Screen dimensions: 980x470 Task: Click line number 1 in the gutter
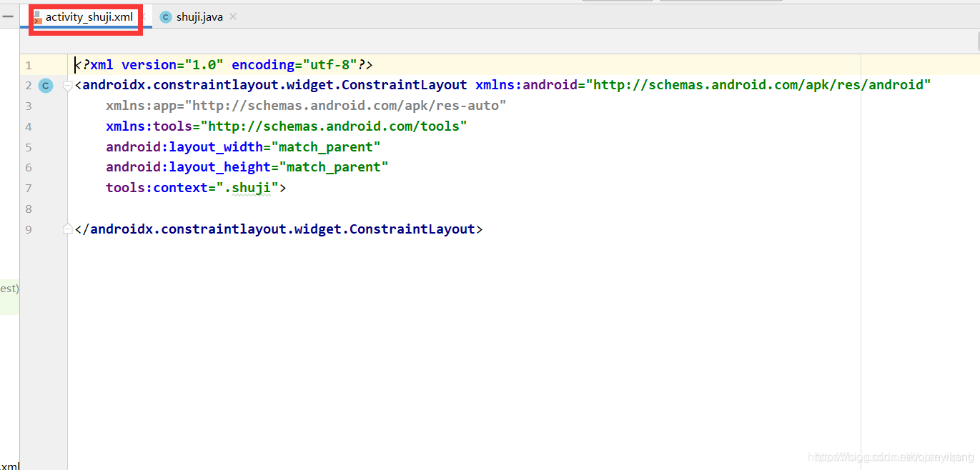[28, 65]
